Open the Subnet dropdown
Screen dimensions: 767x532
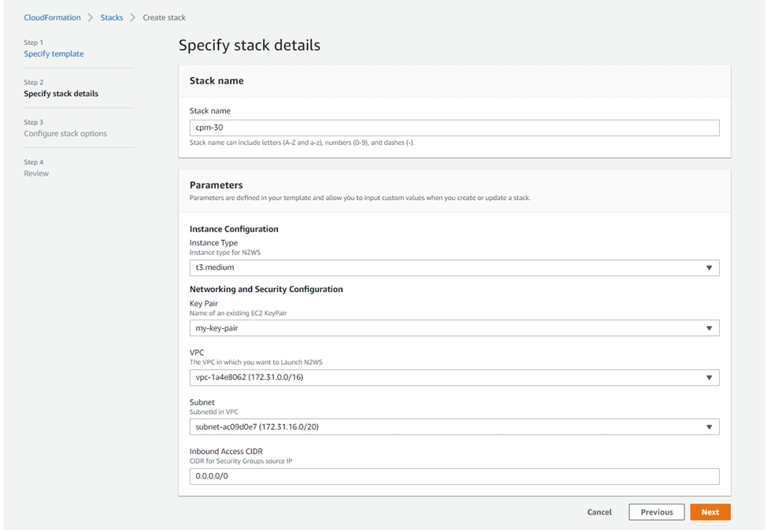point(708,427)
